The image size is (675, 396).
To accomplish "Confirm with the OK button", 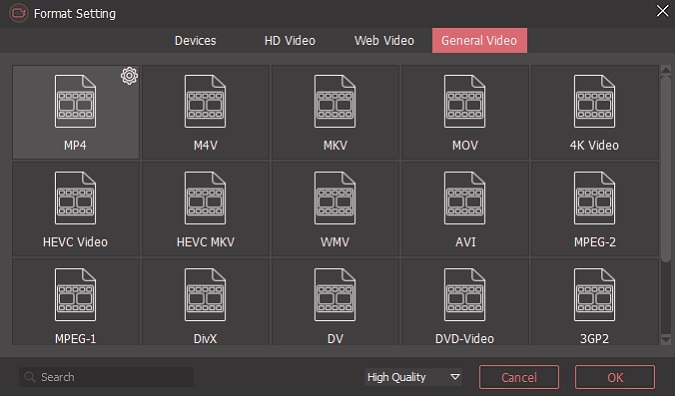I will coord(615,377).
